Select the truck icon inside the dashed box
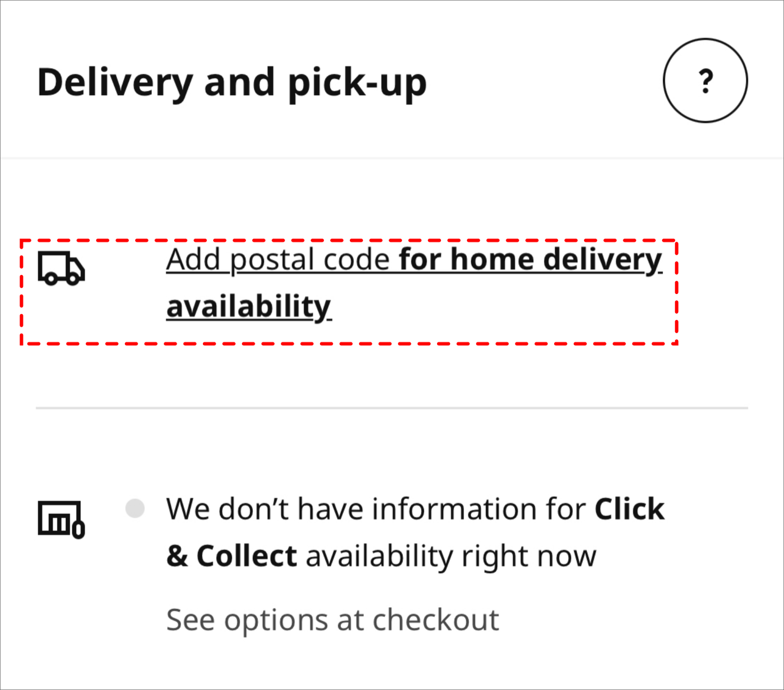The image size is (784, 690). tap(61, 269)
